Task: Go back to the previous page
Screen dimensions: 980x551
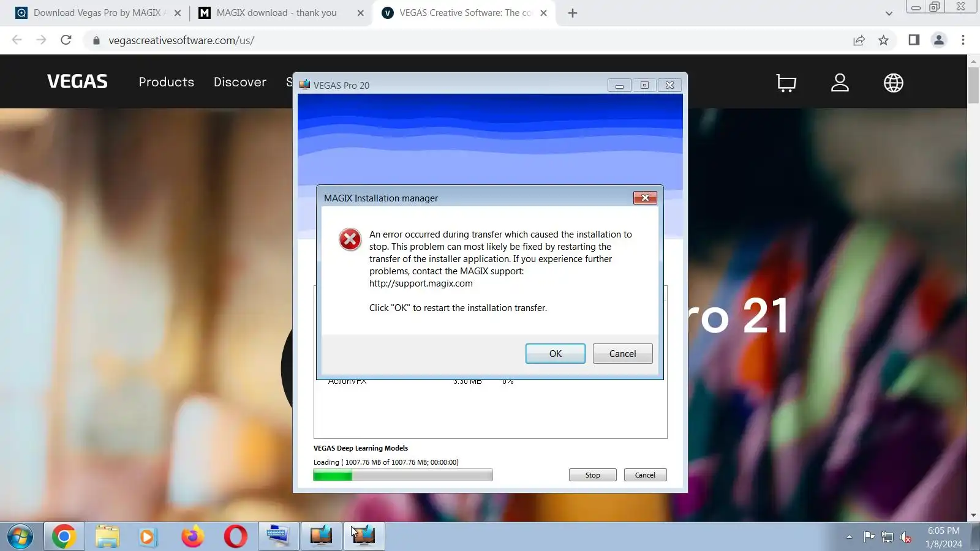Action: [x=17, y=40]
